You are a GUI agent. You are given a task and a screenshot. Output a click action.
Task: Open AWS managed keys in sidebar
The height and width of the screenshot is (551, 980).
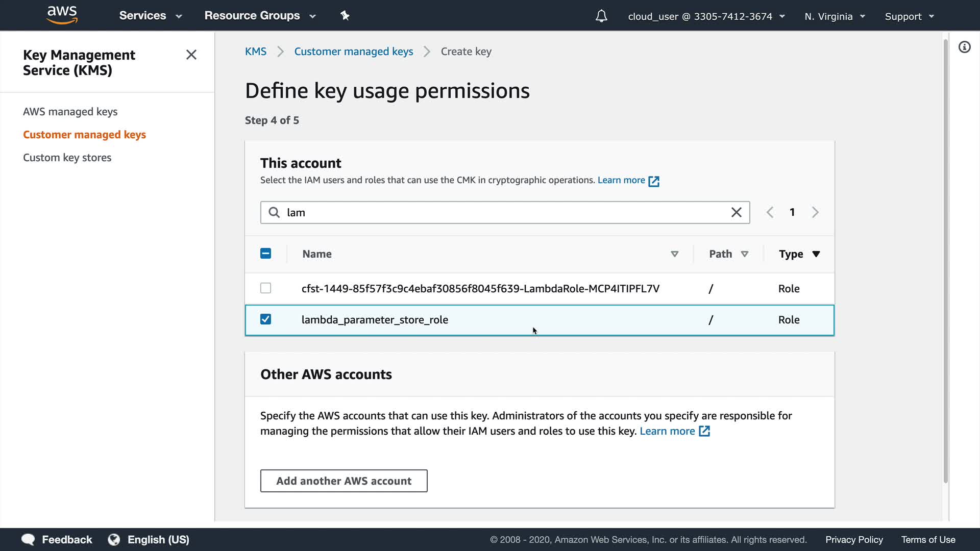(x=70, y=112)
